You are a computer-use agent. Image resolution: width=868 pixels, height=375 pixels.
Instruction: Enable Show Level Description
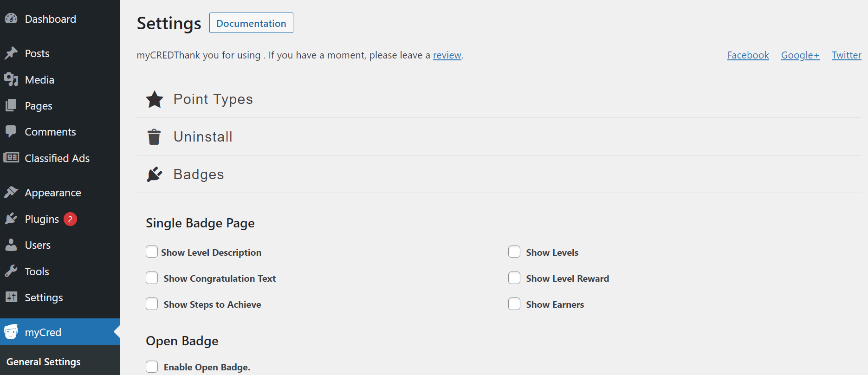pyautogui.click(x=152, y=252)
